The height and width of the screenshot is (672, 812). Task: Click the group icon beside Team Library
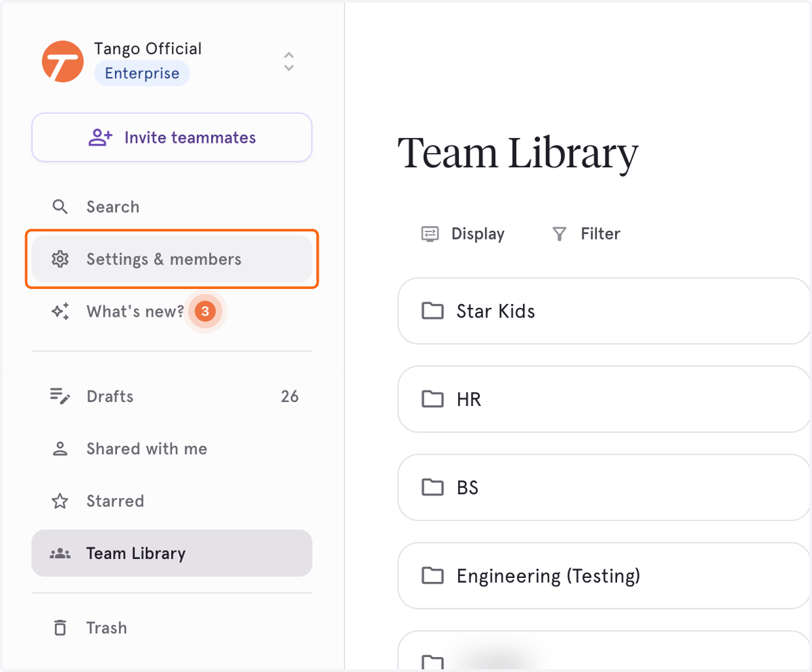point(60,554)
